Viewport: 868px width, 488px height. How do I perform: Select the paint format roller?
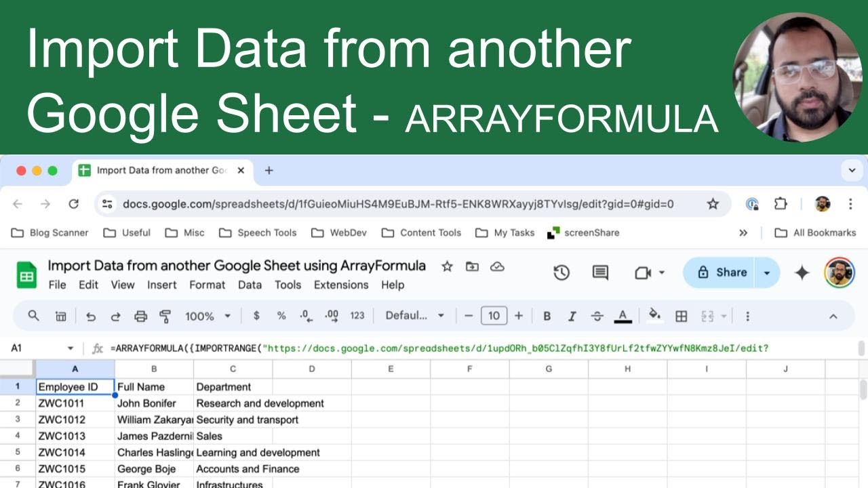point(165,316)
